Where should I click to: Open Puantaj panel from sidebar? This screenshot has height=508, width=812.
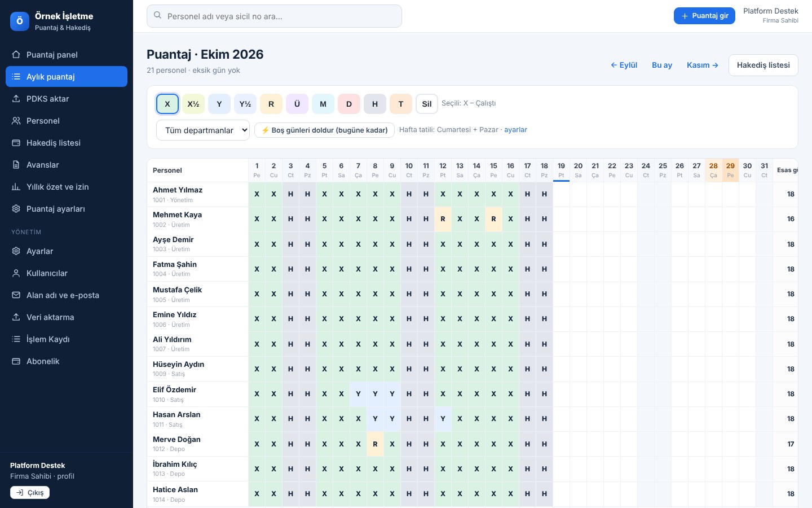click(67, 55)
